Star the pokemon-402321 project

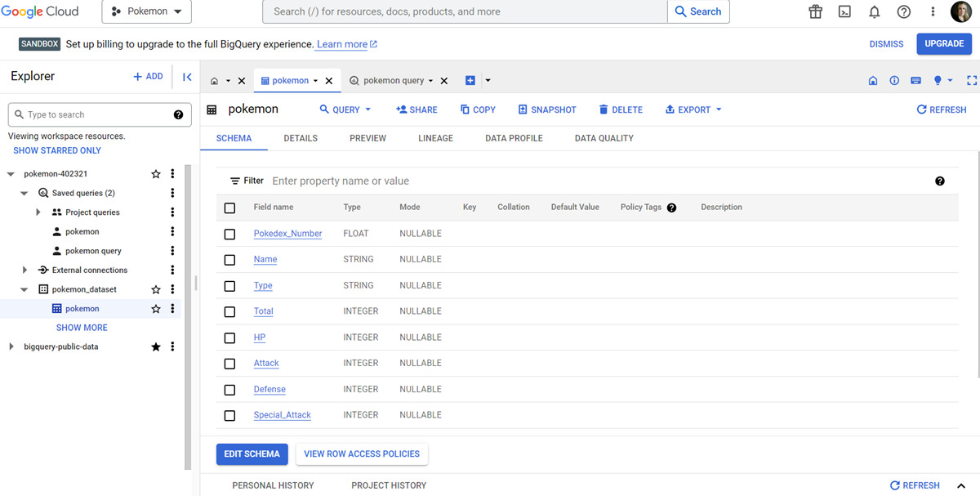(x=156, y=174)
